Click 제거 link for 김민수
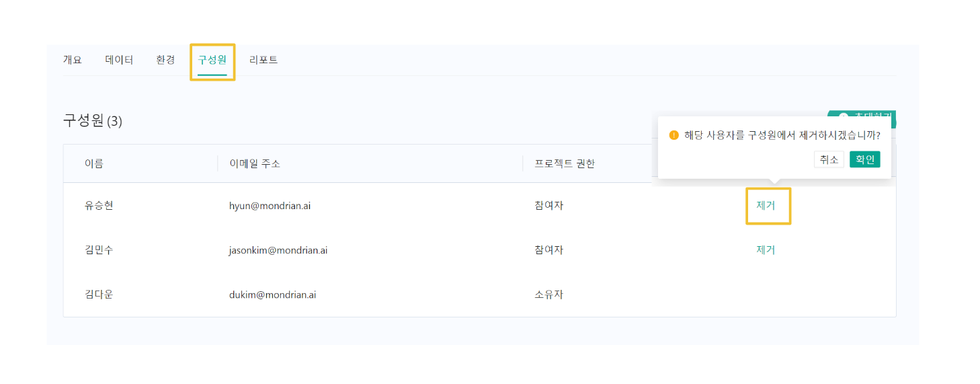 click(x=766, y=249)
